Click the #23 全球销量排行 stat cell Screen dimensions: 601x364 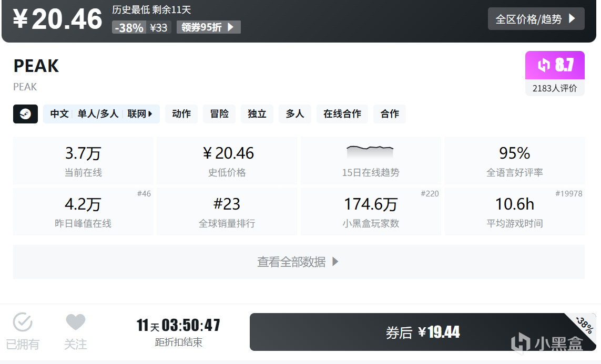[227, 211]
